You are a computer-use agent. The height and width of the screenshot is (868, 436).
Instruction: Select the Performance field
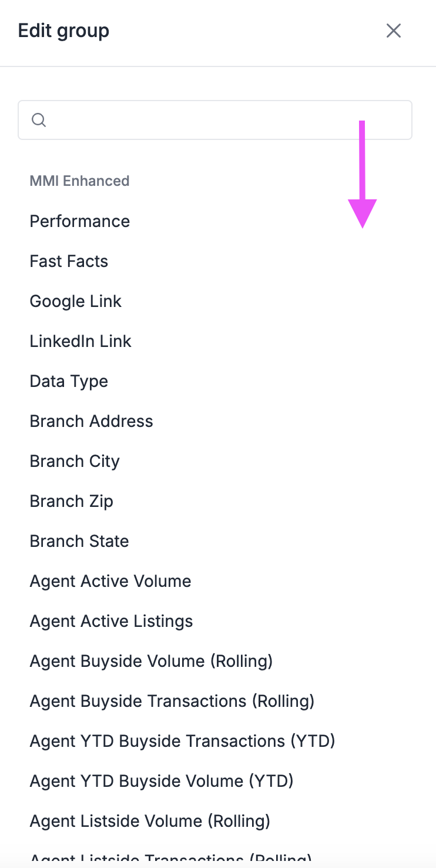pos(79,221)
